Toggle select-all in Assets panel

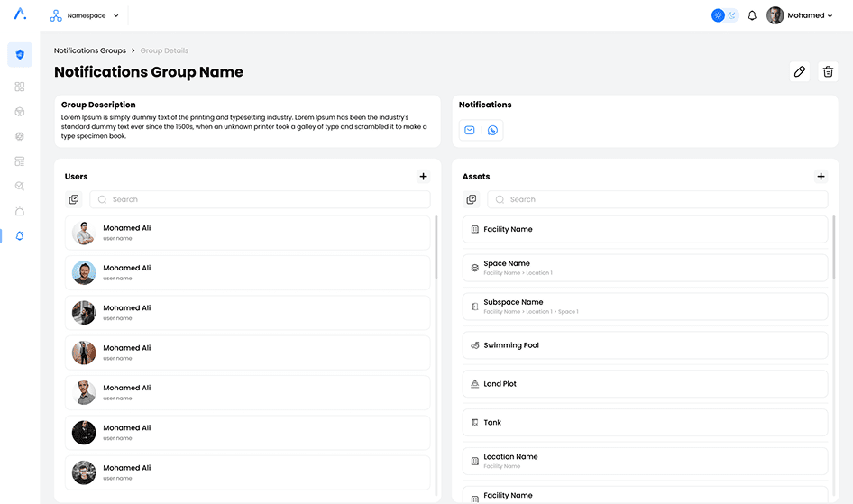pos(472,199)
